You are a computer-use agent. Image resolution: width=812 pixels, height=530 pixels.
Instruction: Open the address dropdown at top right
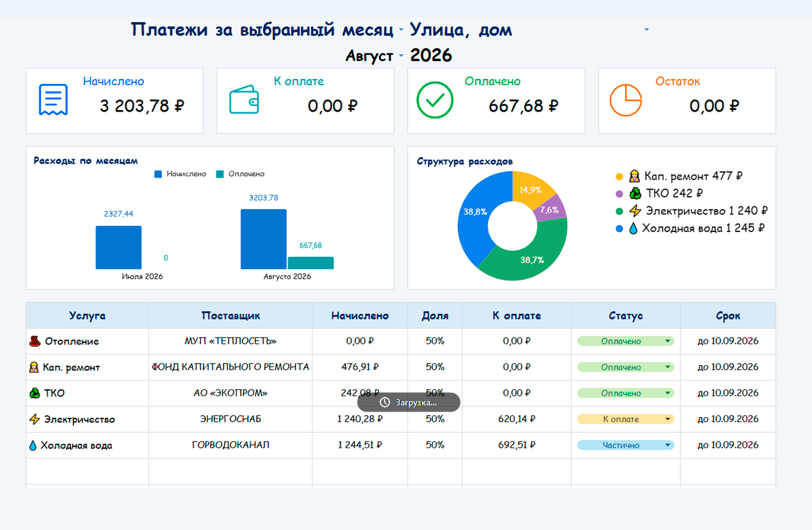coord(646,30)
